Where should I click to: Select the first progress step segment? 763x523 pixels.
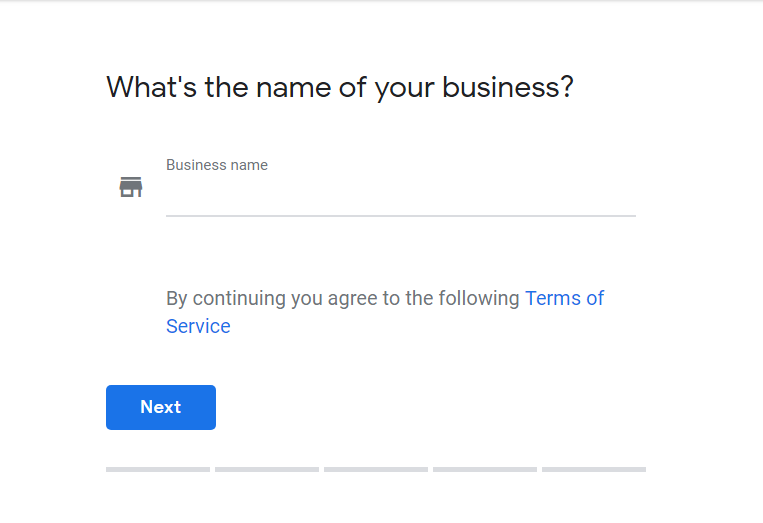[x=158, y=469]
